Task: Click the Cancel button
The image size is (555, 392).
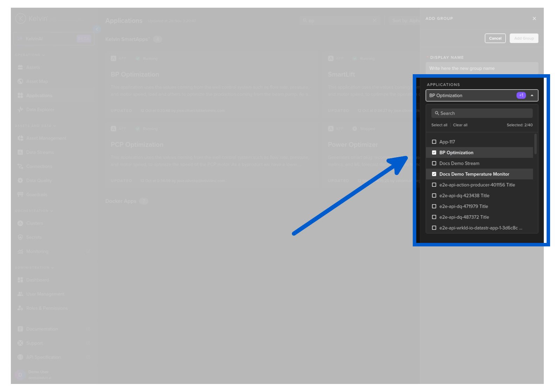Action: pyautogui.click(x=495, y=38)
